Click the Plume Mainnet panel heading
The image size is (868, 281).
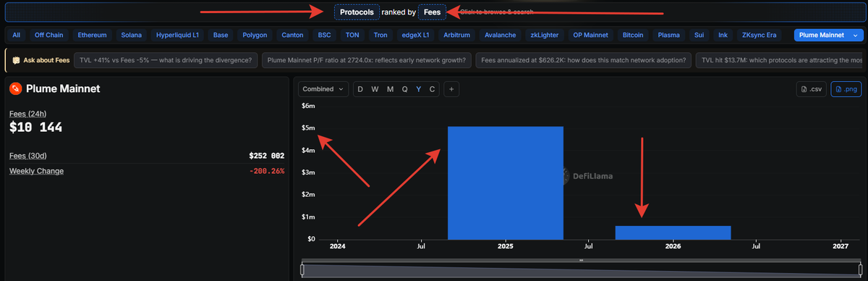point(63,89)
